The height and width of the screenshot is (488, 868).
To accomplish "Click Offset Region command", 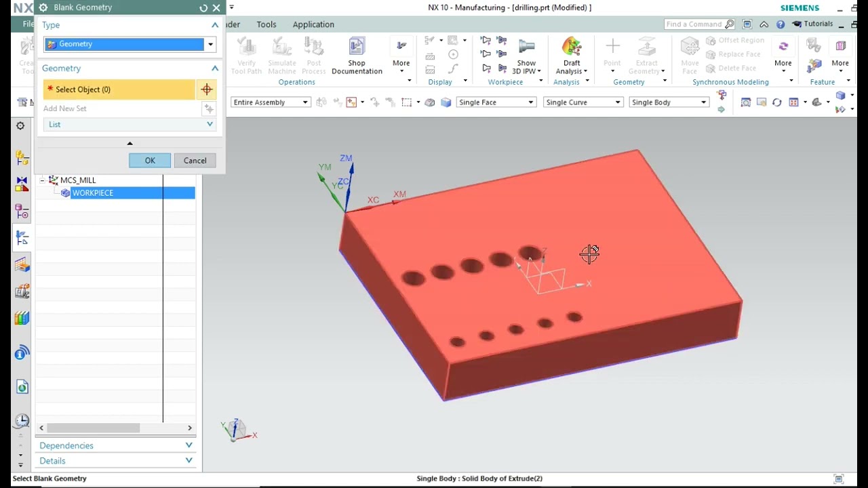I will (x=735, y=41).
